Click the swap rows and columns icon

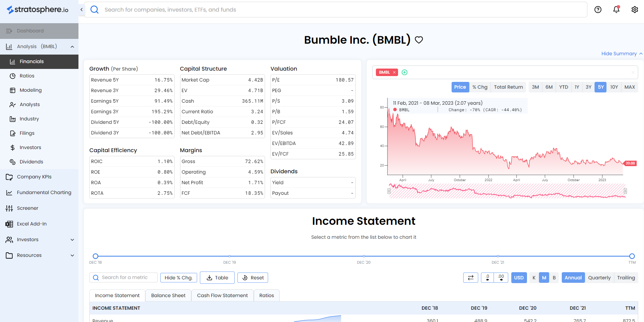(x=471, y=278)
